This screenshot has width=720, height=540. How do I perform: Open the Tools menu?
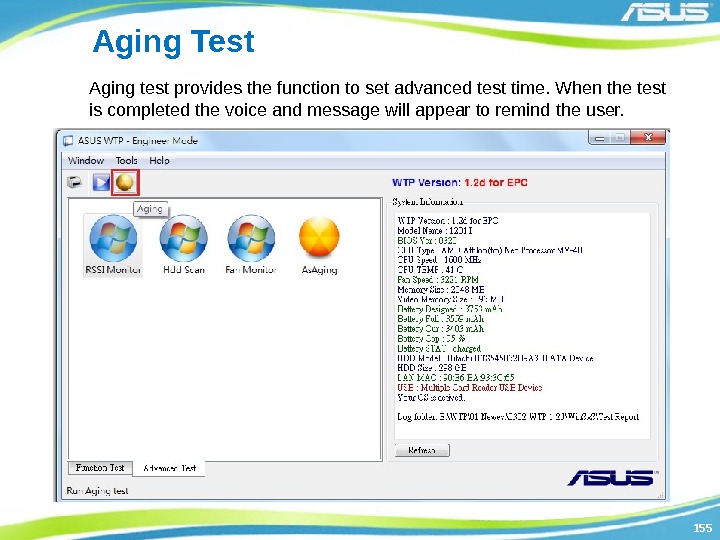click(126, 161)
